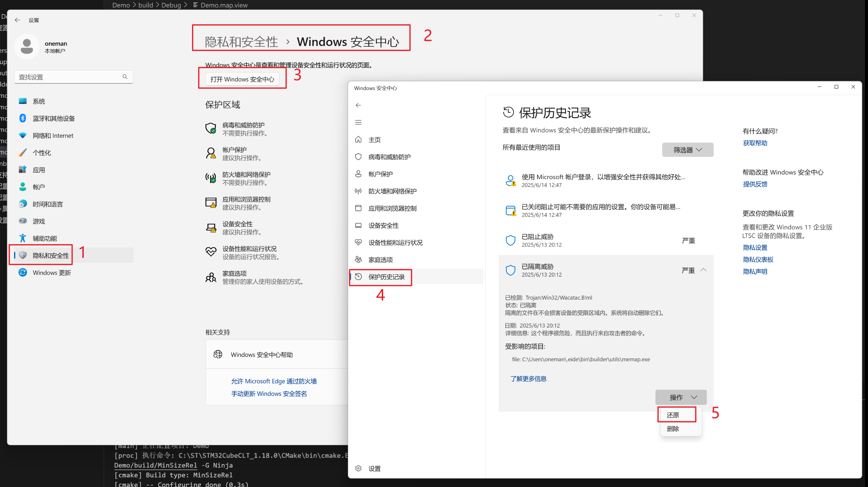This screenshot has width=868, height=487.
Task: Open the Windows 更新 sync icon
Action: coord(23,272)
